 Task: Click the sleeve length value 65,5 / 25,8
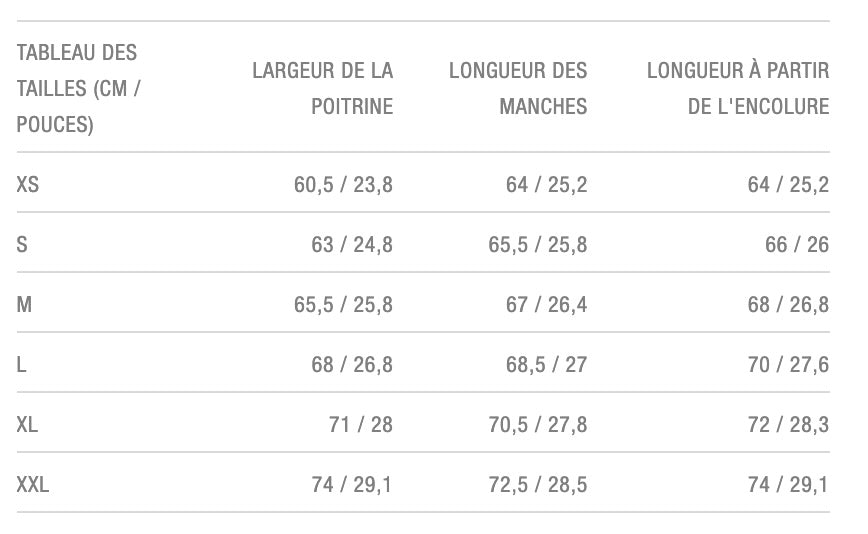(537, 244)
